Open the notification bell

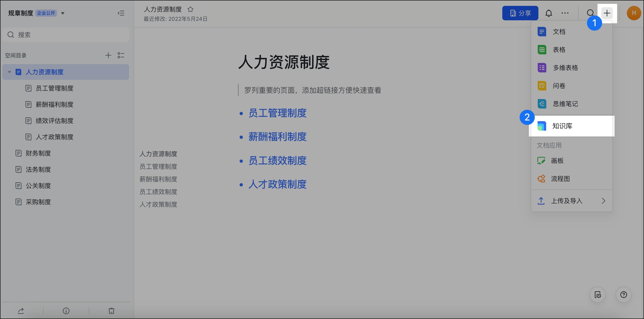pos(549,13)
